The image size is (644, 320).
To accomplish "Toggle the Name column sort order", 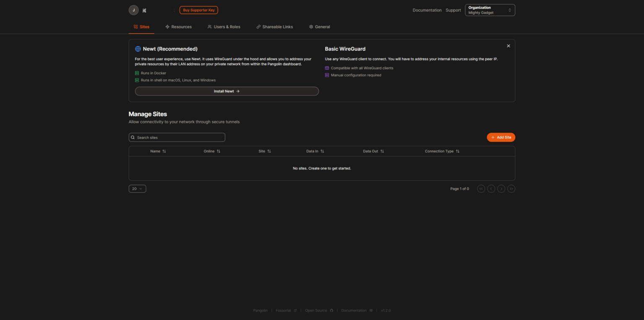I will pos(163,151).
